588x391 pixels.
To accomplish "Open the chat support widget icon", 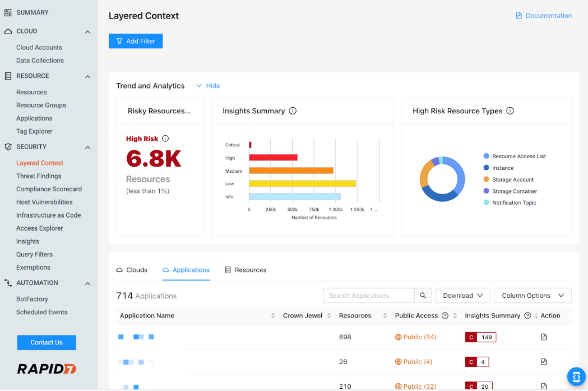I will tap(576, 376).
